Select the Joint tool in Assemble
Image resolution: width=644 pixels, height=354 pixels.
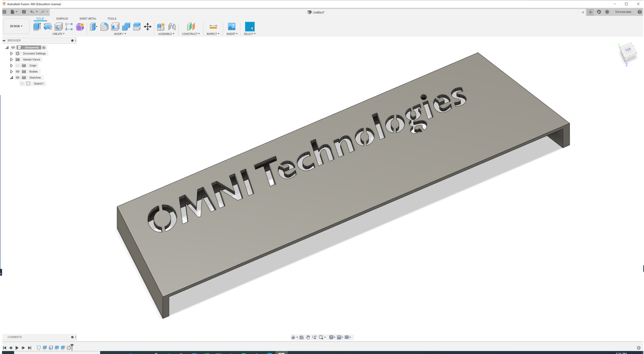[172, 27]
